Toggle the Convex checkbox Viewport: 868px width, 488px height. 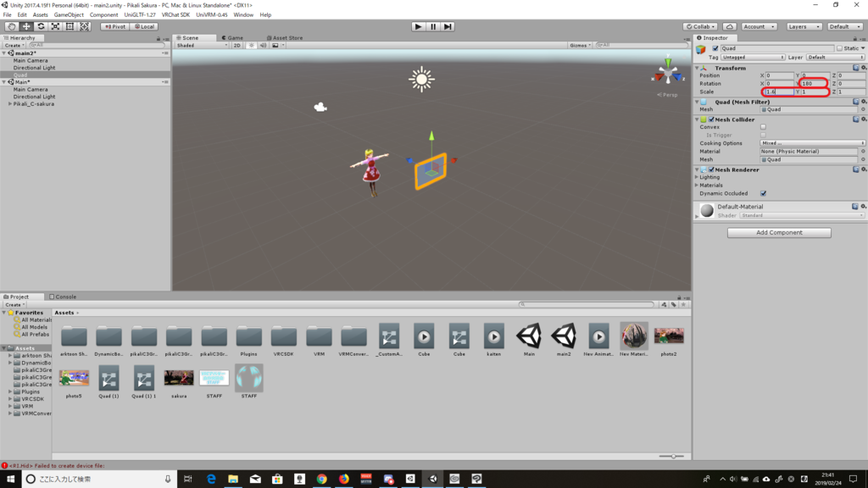point(764,127)
